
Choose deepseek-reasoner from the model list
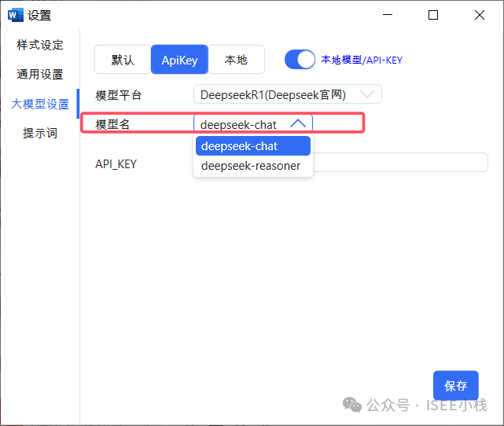(253, 166)
